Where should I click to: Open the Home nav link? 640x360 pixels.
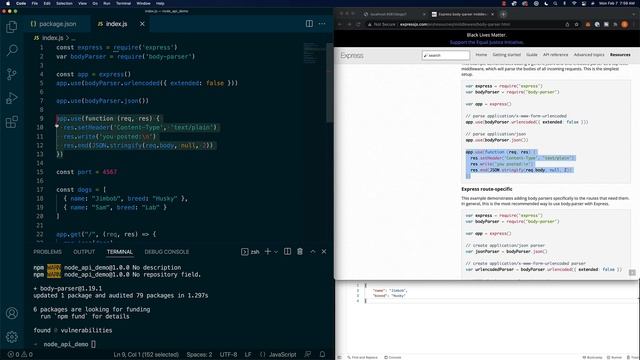click(481, 55)
